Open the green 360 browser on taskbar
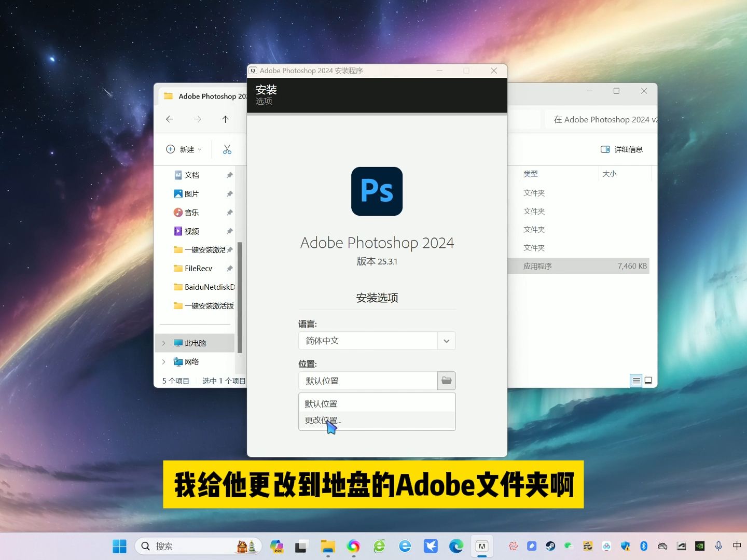The image size is (747, 560). (x=379, y=546)
